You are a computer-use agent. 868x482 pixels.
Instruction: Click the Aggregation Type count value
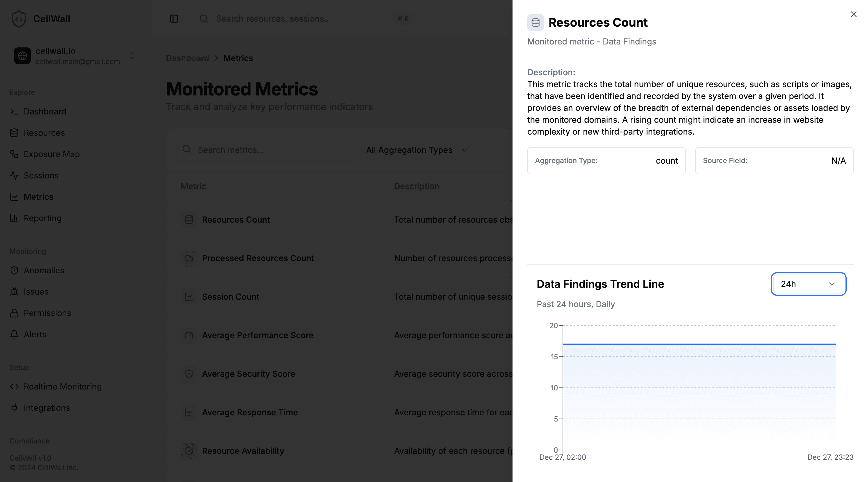click(x=667, y=161)
